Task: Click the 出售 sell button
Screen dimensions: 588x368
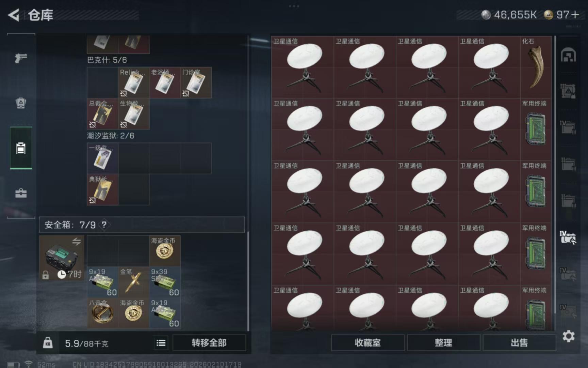Action: [519, 342]
